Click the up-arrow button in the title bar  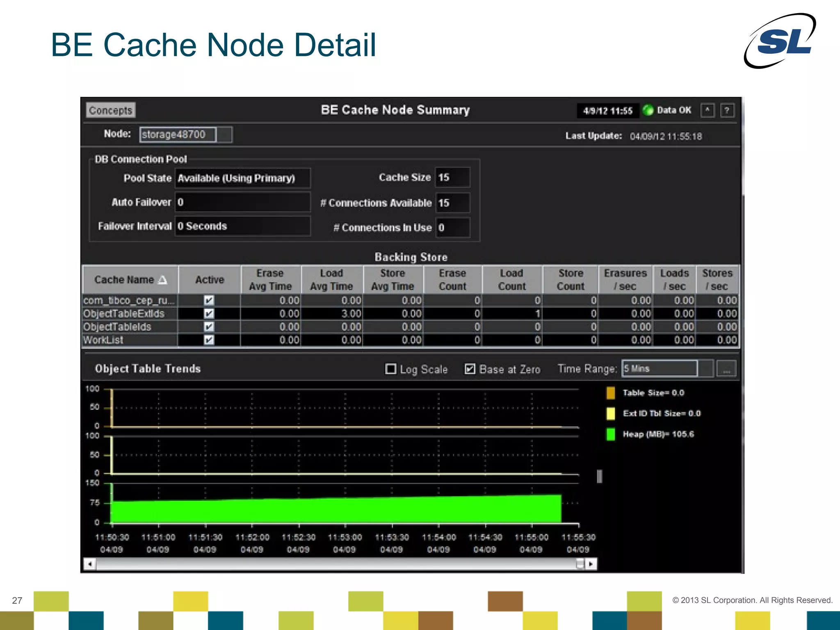708,110
